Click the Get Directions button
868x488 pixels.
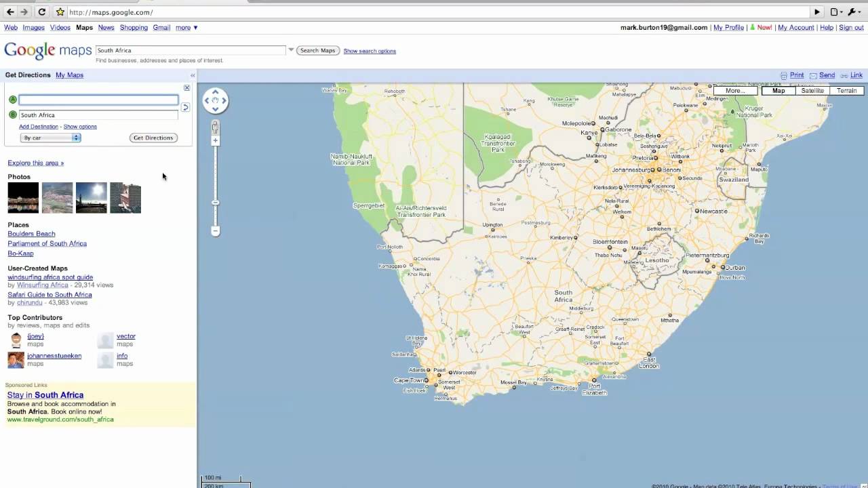[x=153, y=138]
